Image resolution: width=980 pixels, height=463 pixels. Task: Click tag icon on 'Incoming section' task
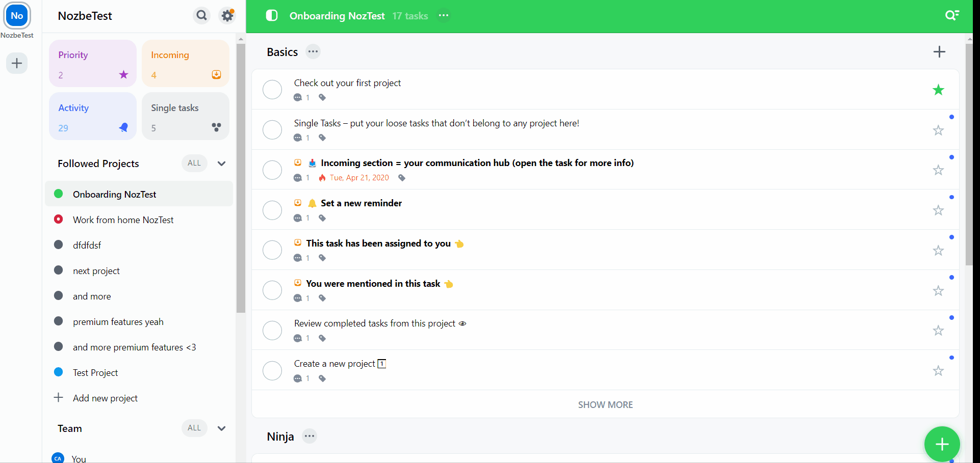(402, 178)
